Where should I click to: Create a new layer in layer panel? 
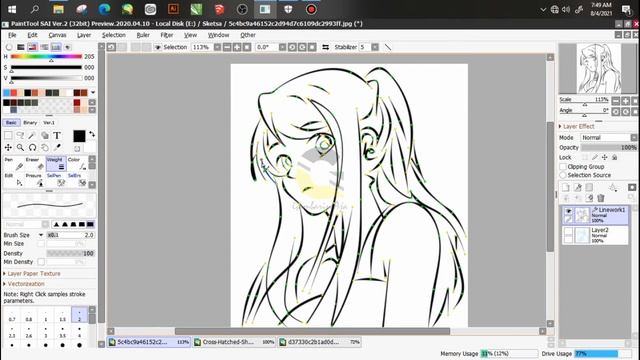click(x=566, y=187)
